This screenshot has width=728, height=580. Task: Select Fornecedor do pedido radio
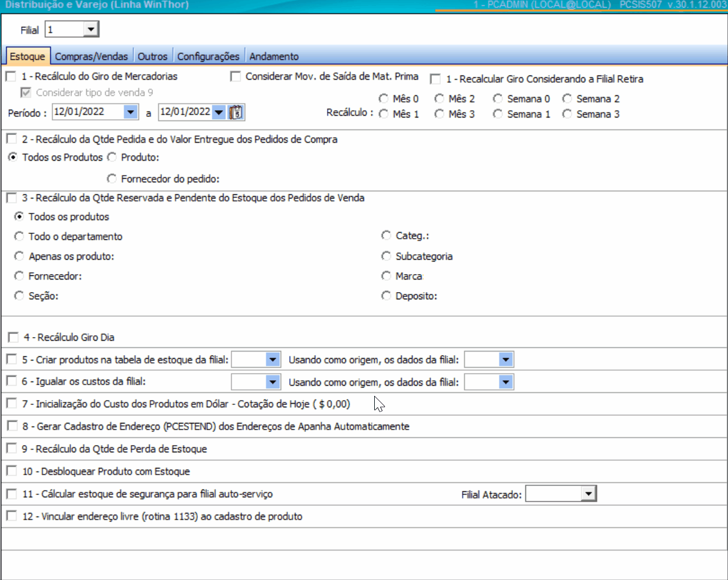point(112,178)
